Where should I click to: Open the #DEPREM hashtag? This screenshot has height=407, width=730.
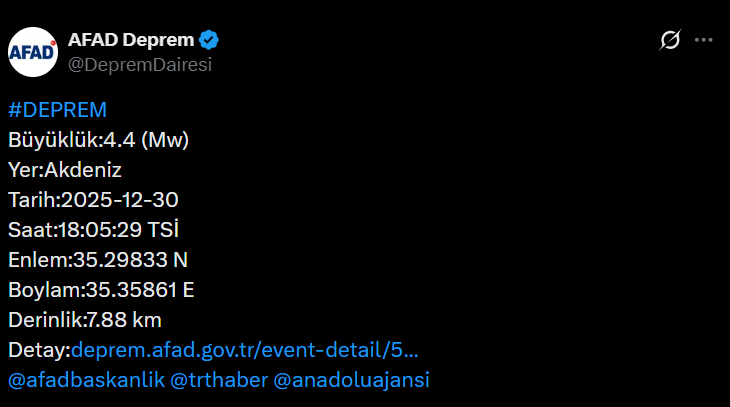pyautogui.click(x=57, y=110)
